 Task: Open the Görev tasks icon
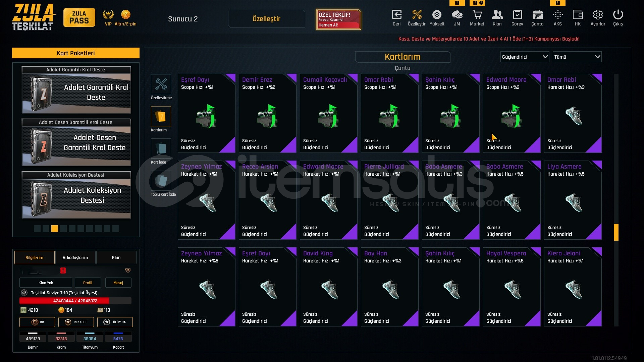(517, 15)
